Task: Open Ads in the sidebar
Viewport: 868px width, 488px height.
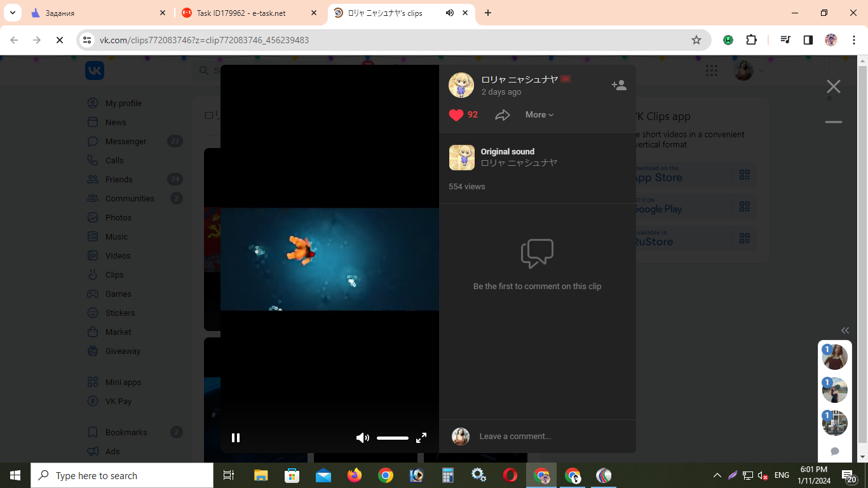Action: coord(112,451)
